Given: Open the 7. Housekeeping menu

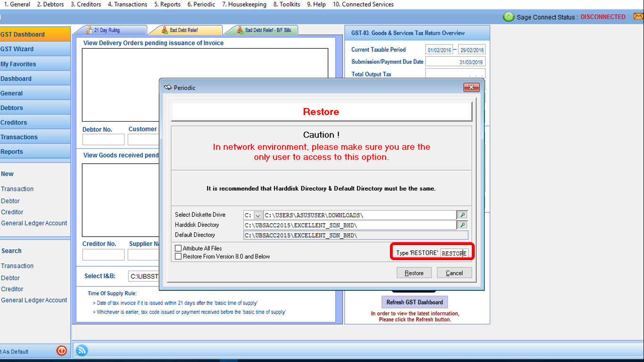Looking at the screenshot, I should pyautogui.click(x=244, y=4).
